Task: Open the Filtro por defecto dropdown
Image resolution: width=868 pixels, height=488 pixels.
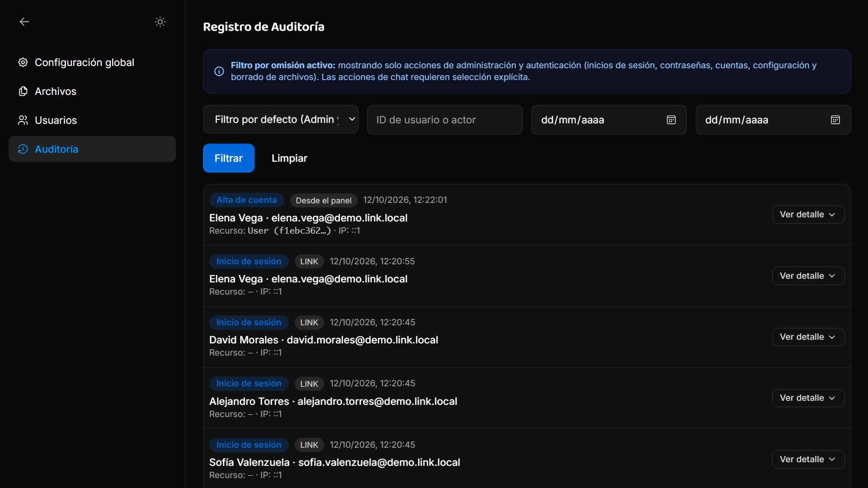Action: 281,120
